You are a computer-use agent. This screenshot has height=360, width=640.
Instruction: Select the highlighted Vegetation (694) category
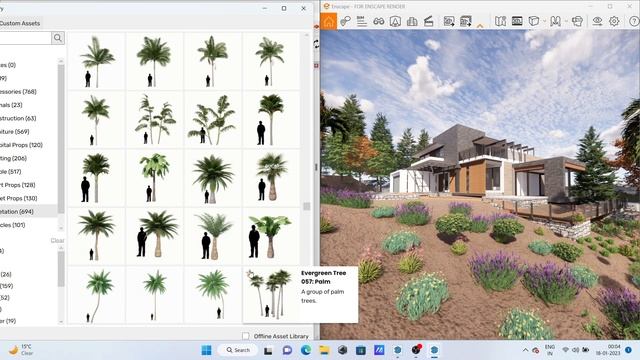point(29,211)
